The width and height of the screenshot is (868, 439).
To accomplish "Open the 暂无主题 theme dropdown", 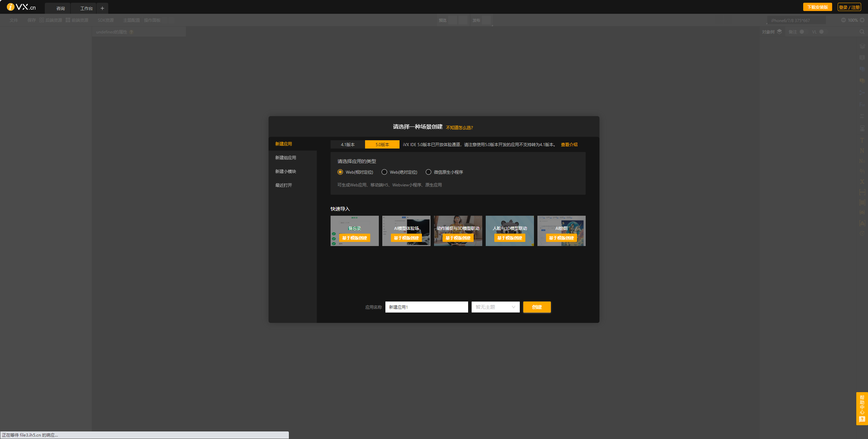I will 495,307.
